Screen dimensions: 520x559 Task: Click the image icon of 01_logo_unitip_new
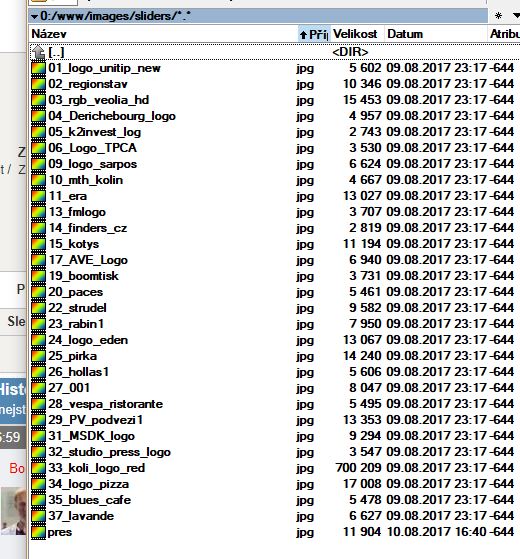click(38, 68)
